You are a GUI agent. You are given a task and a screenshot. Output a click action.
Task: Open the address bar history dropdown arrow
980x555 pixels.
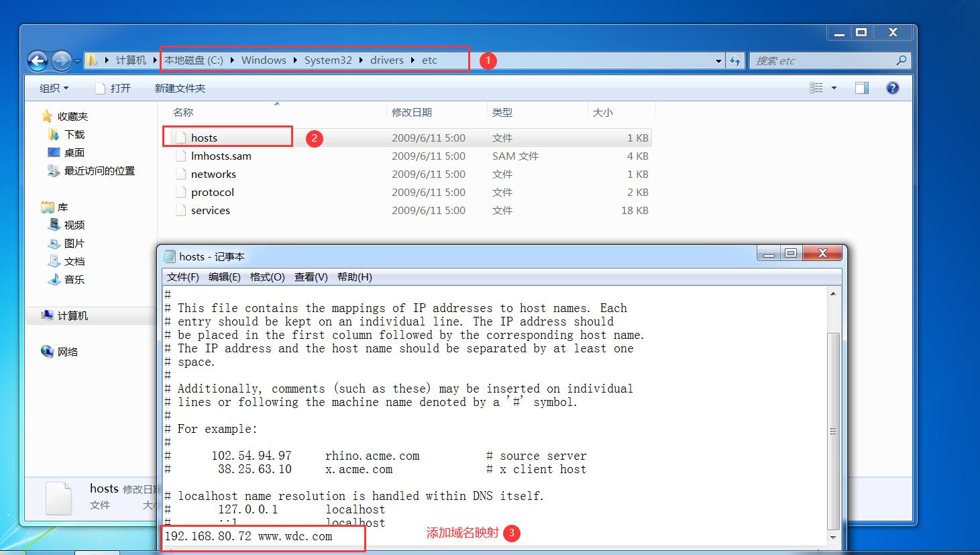click(x=718, y=60)
